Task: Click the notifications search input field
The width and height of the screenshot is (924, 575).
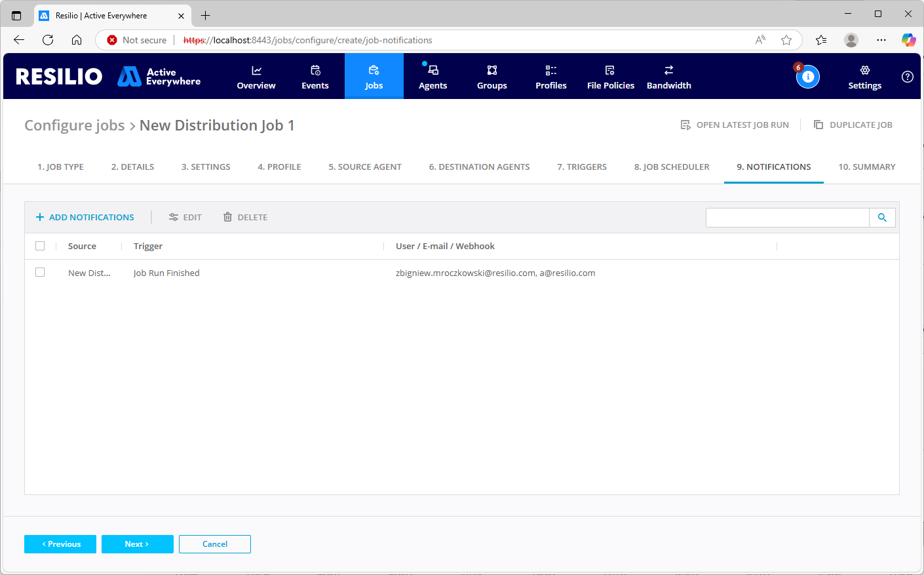Action: [x=787, y=218]
